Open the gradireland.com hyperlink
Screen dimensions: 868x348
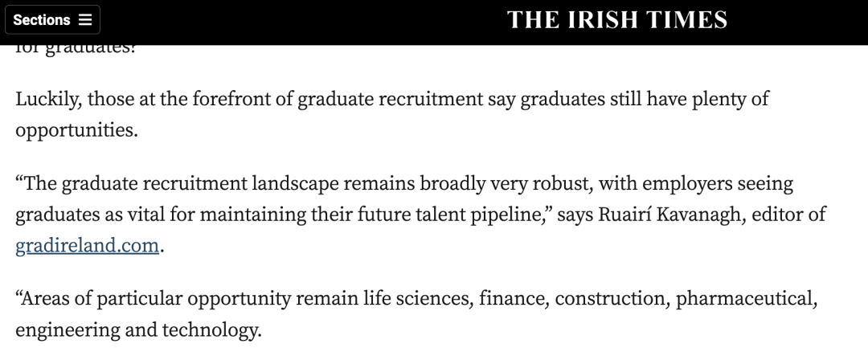[87, 245]
